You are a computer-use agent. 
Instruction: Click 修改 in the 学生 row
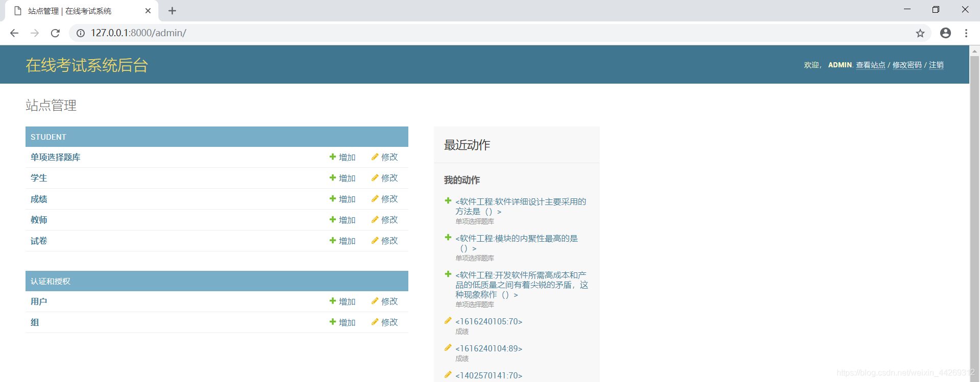[x=385, y=178]
